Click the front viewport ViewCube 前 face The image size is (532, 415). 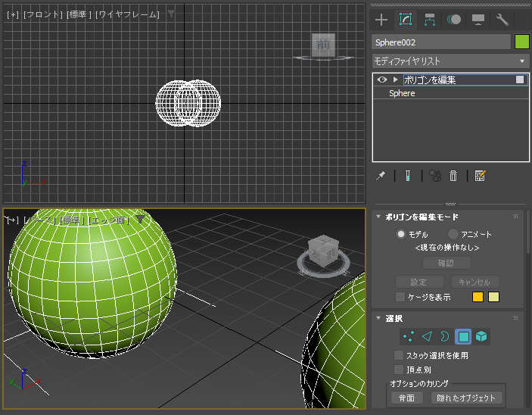pos(323,45)
